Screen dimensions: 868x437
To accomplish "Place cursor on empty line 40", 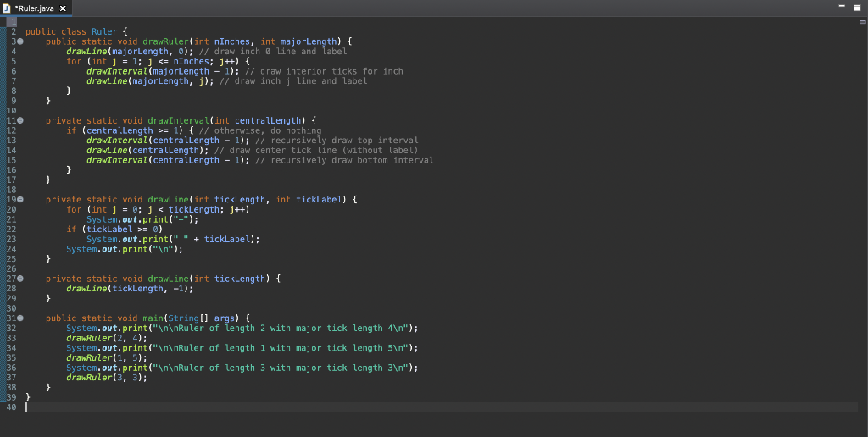I will pyautogui.click(x=442, y=407).
